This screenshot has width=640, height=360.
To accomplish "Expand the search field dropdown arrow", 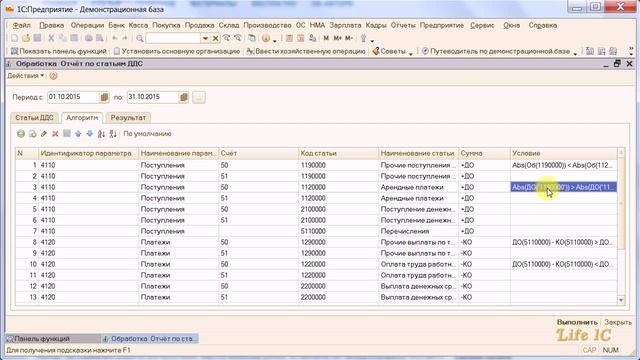I will pos(205,38).
